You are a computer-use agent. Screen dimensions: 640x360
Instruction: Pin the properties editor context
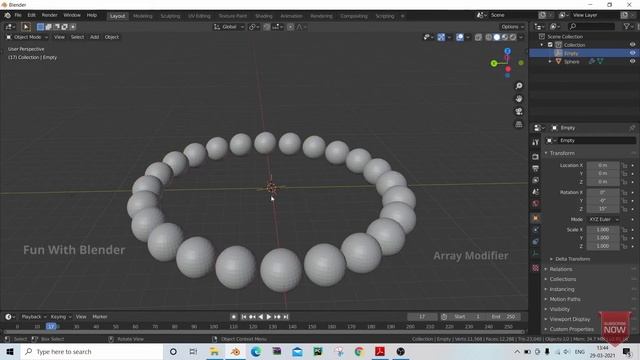[x=632, y=128]
